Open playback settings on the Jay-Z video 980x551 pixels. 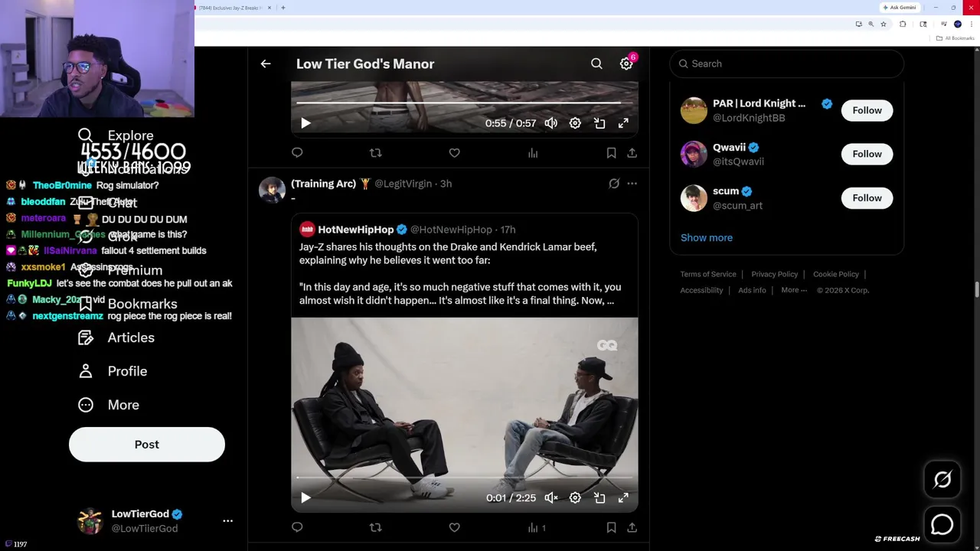coord(575,498)
